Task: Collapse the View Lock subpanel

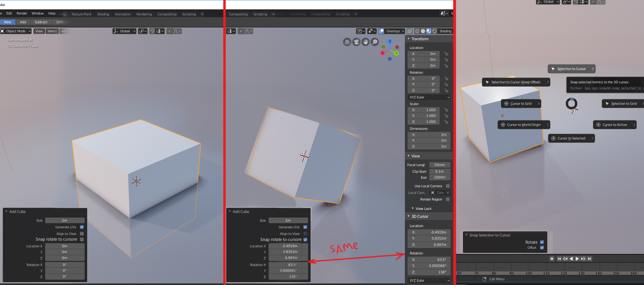Action: tap(413, 208)
